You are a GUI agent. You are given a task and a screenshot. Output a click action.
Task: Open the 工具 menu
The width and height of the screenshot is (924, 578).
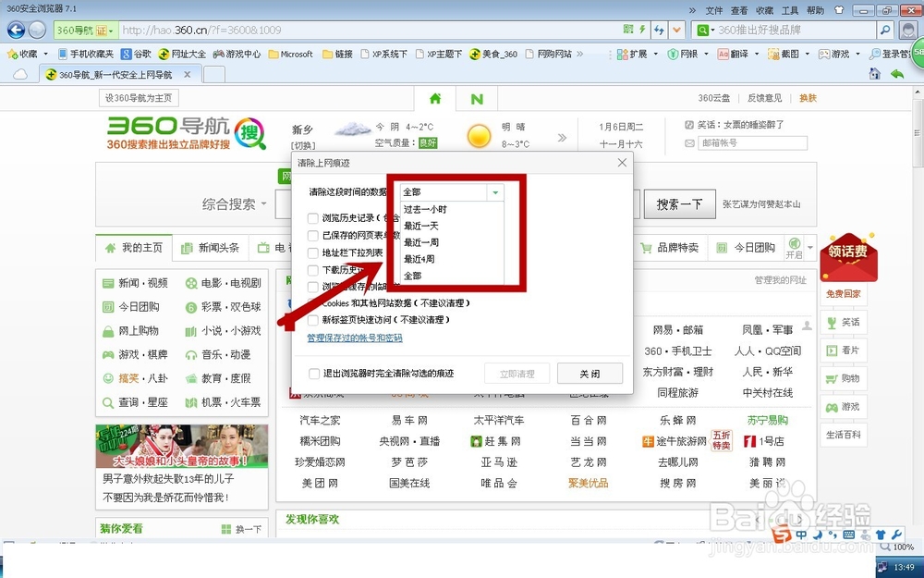[790, 10]
